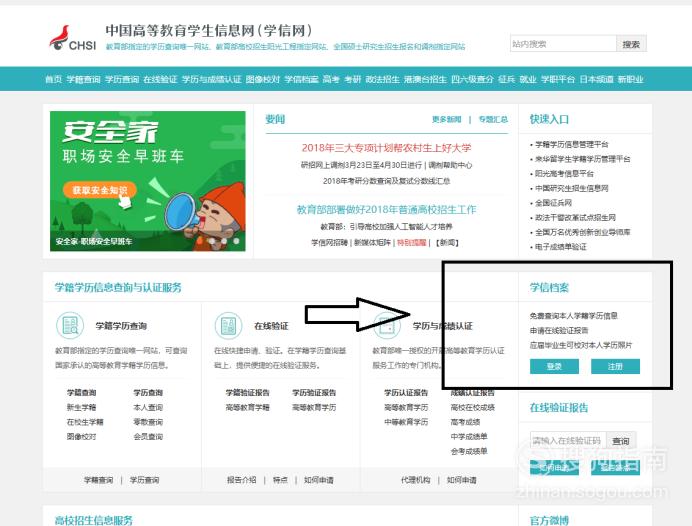Open 中等教育学历 under 学历认证报告
Screen dimensions: 692x526
[406, 422]
